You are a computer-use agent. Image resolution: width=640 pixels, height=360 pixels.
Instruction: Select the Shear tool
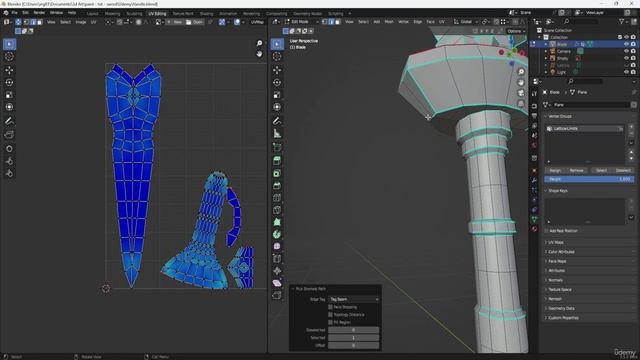tap(277, 283)
